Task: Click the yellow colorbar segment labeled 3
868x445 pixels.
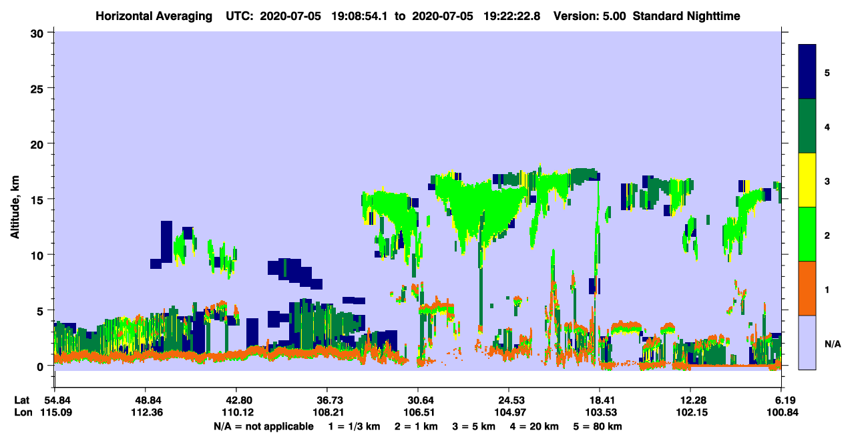Action: [807, 180]
